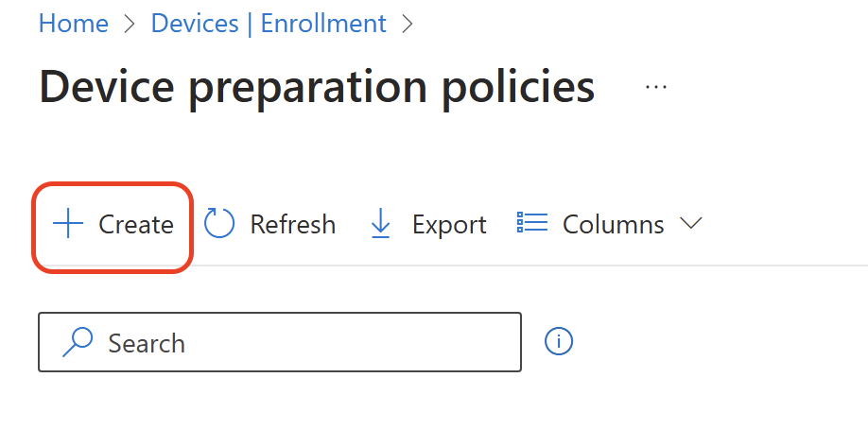Click the breadcrumb chevron after Home

coord(130,24)
